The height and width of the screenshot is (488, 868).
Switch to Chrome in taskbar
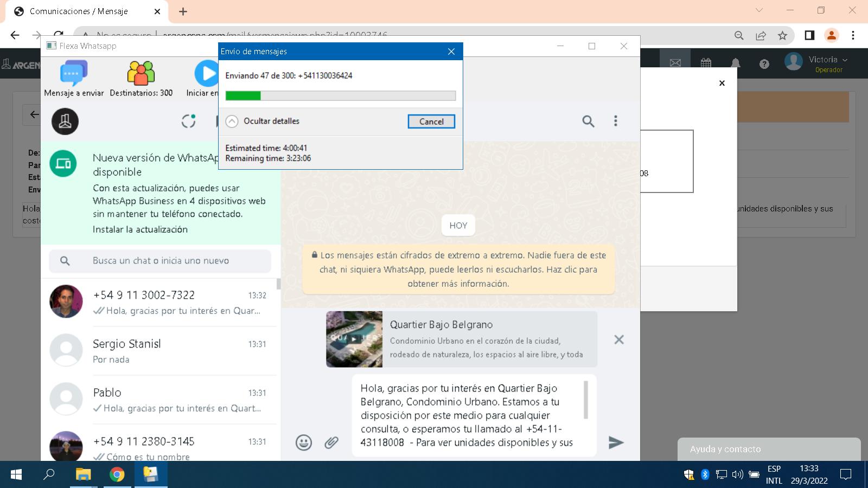point(117,474)
